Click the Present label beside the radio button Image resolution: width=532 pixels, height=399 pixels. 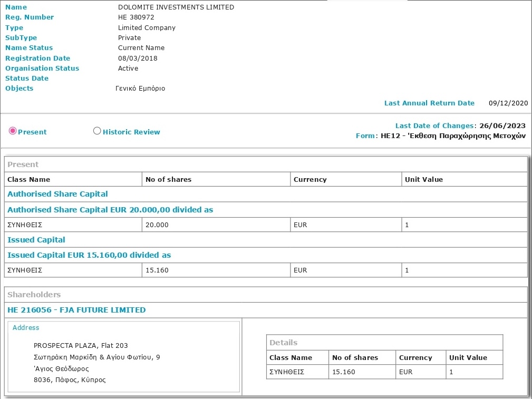coord(32,132)
